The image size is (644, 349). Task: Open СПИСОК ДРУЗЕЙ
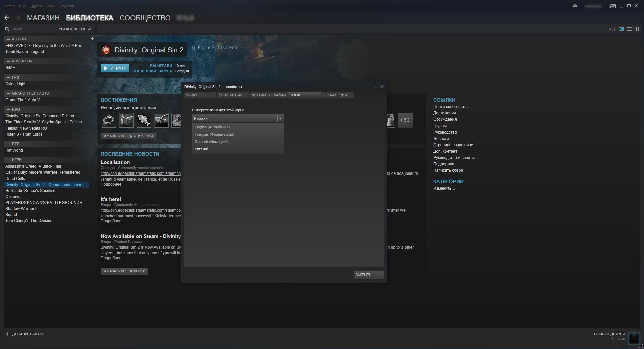pyautogui.click(x=609, y=334)
